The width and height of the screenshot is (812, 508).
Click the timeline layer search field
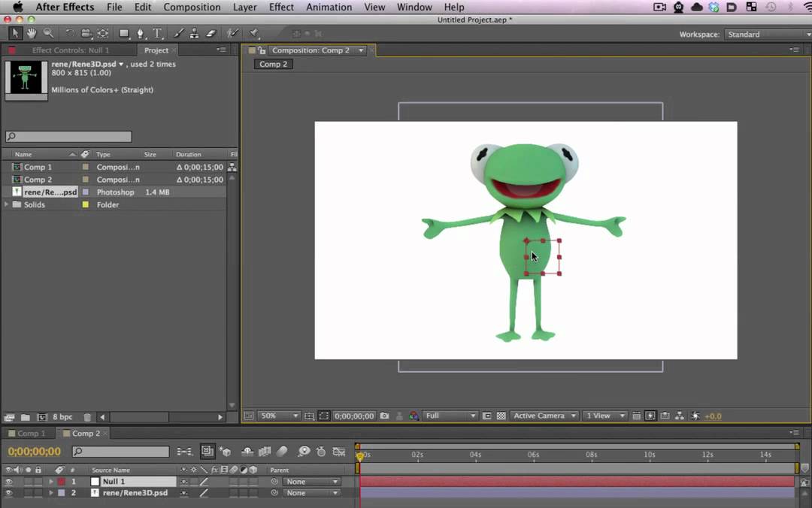(120, 452)
